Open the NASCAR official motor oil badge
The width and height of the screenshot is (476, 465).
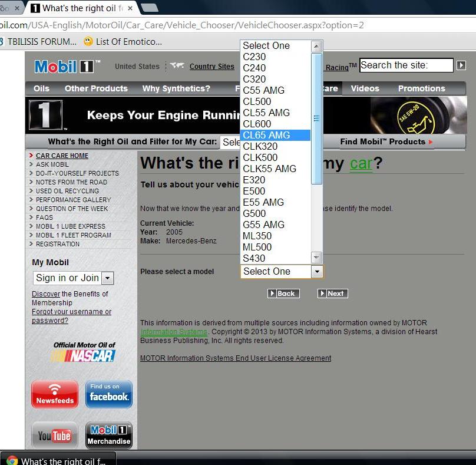pos(84,352)
